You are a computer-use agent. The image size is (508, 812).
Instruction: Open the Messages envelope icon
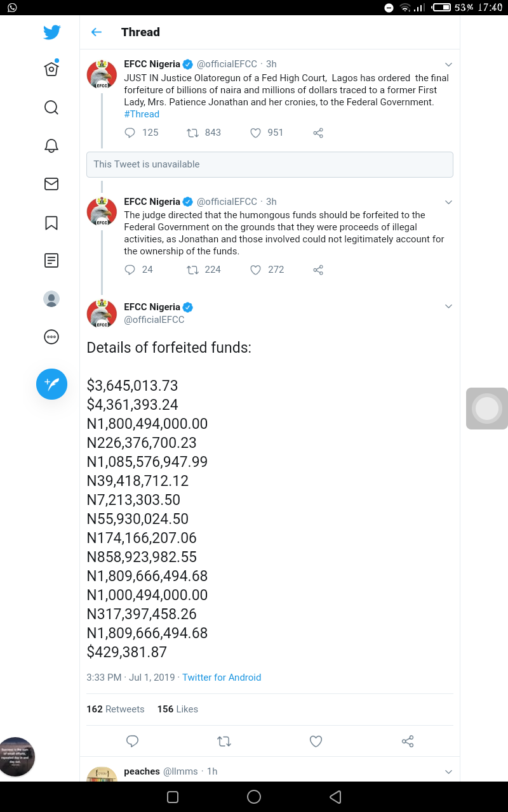click(x=51, y=184)
